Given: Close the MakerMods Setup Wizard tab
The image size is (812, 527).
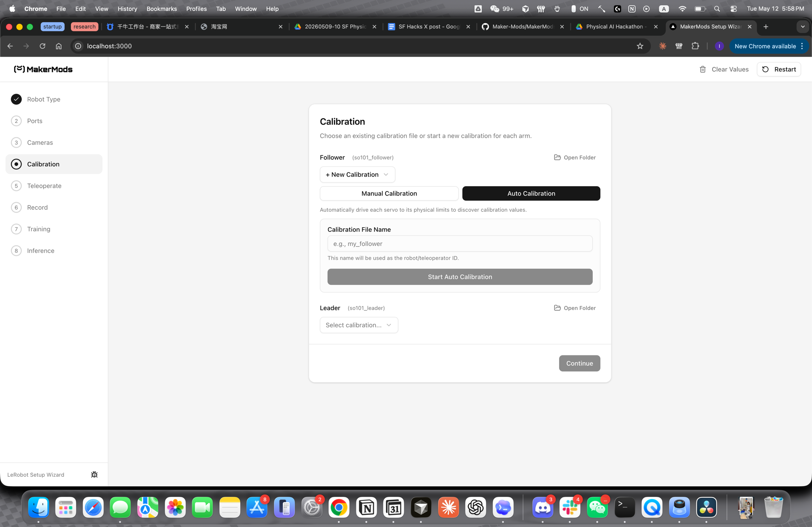Looking at the screenshot, I should (x=749, y=27).
